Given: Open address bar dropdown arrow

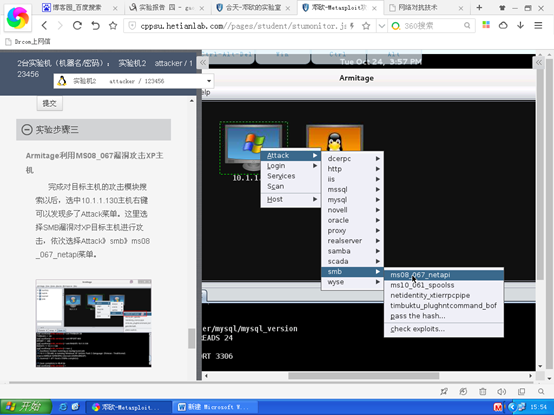Looking at the screenshot, I should tap(382, 25).
